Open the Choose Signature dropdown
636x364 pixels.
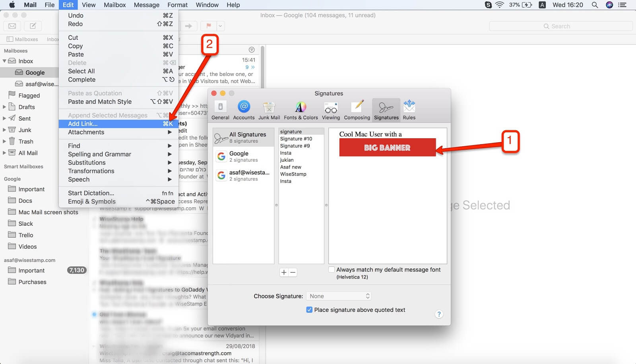338,296
